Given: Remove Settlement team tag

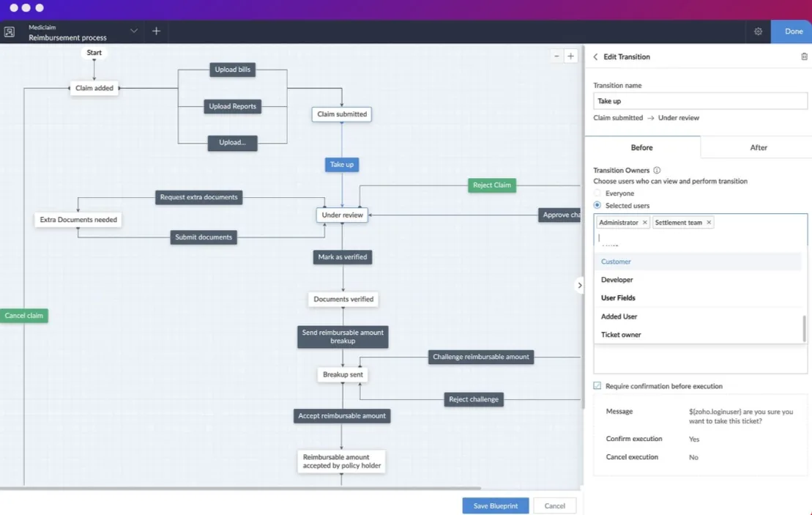Looking at the screenshot, I should (709, 222).
